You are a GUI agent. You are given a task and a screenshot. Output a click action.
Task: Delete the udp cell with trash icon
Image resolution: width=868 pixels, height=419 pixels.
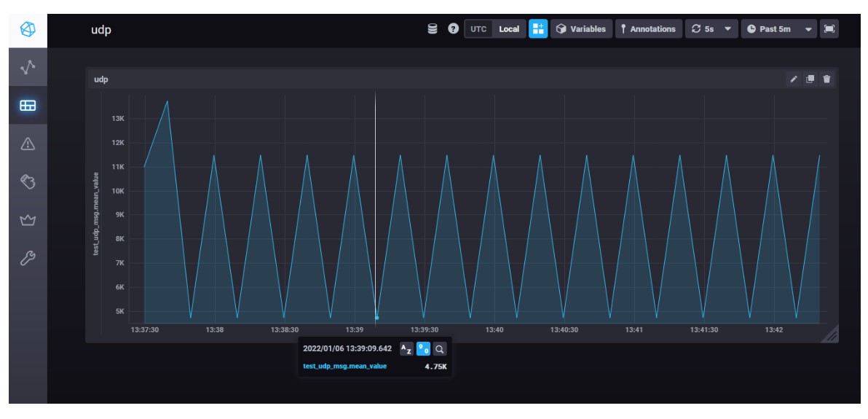click(826, 79)
